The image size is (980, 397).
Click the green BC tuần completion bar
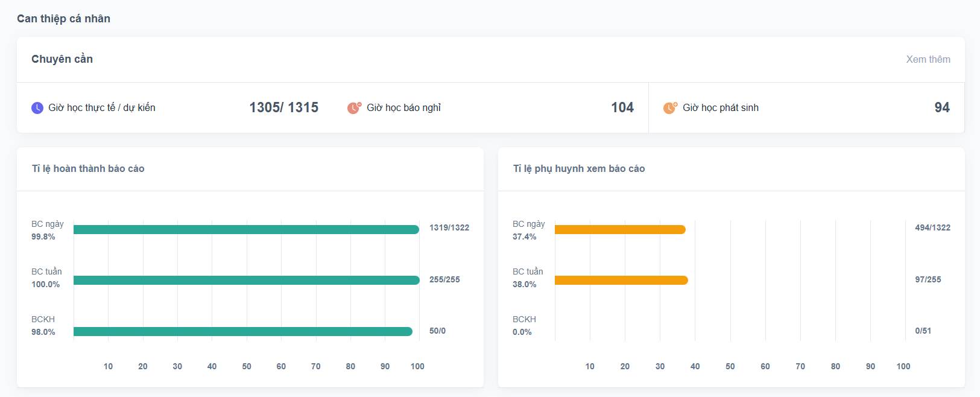246,280
